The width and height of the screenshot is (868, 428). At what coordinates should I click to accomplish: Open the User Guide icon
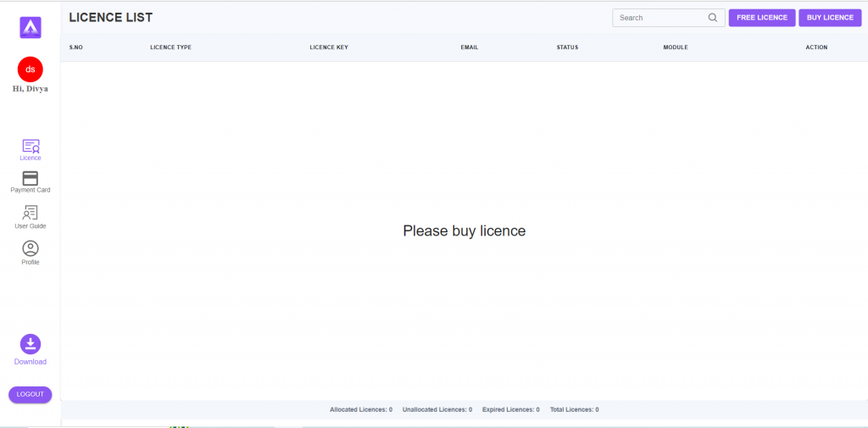pos(31,214)
